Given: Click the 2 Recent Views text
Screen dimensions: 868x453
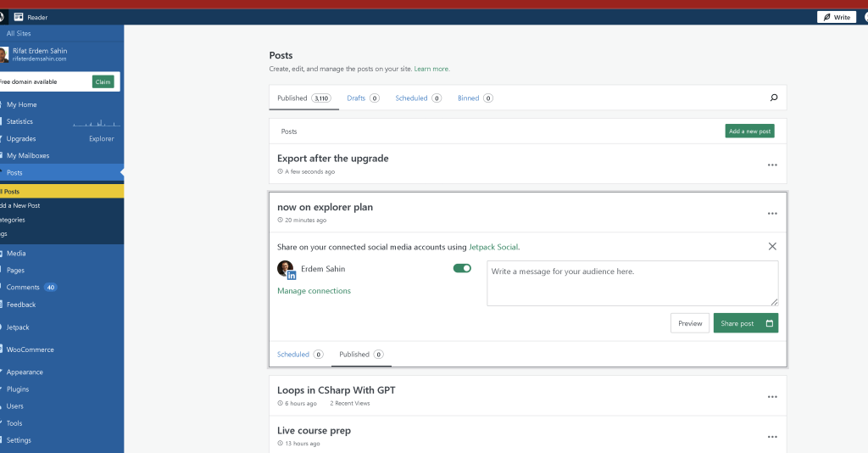Looking at the screenshot, I should [350, 404].
